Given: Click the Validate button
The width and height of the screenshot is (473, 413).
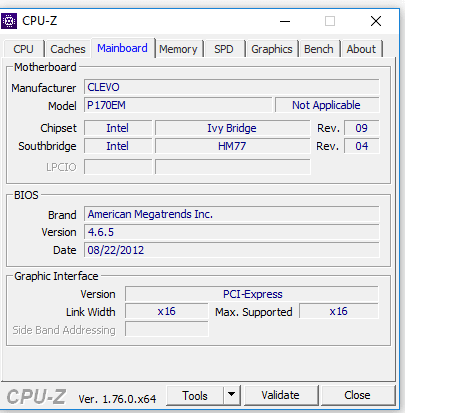Looking at the screenshot, I should [281, 395].
